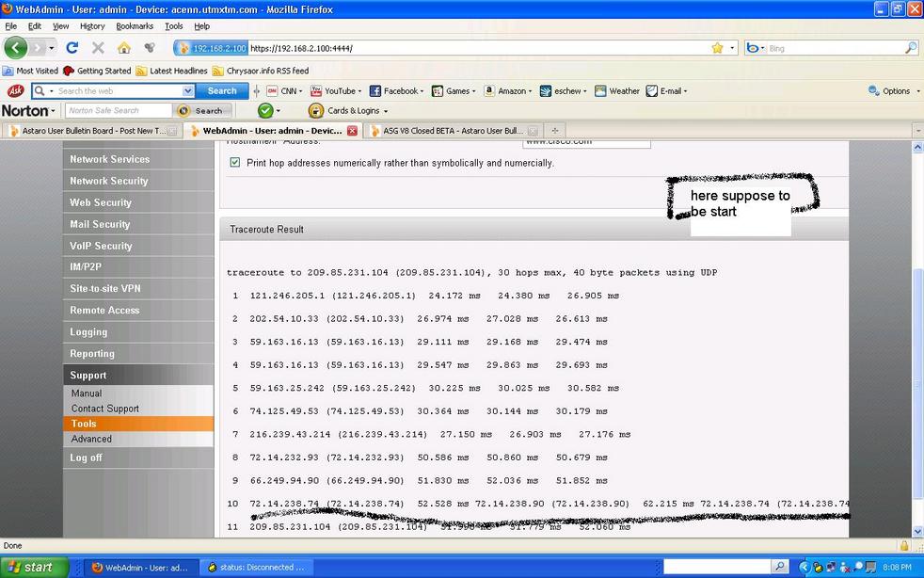The height and width of the screenshot is (578, 924).
Task: Click the Most Visited bookmark icon
Action: coord(8,71)
